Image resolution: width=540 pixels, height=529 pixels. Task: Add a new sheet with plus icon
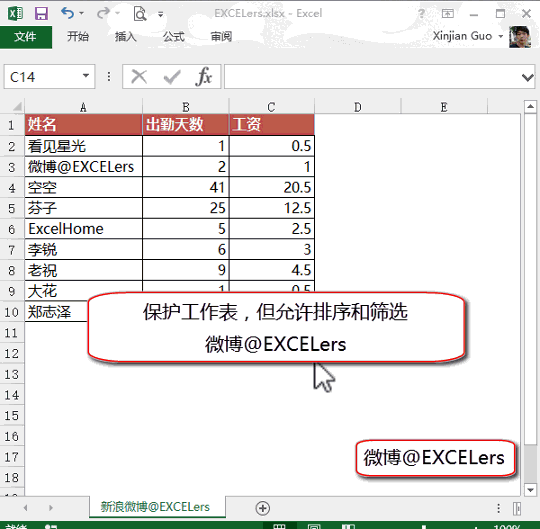tap(263, 508)
